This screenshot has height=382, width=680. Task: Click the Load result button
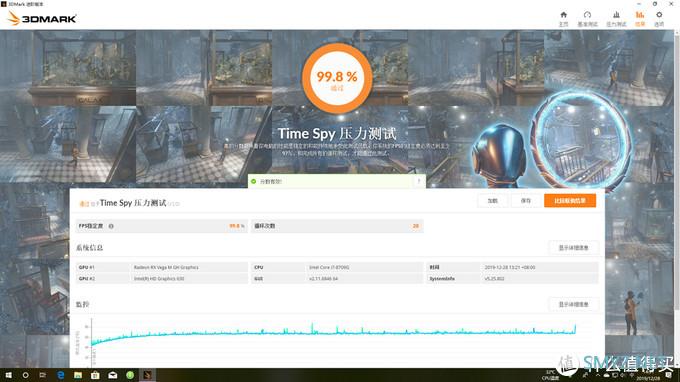(492, 201)
